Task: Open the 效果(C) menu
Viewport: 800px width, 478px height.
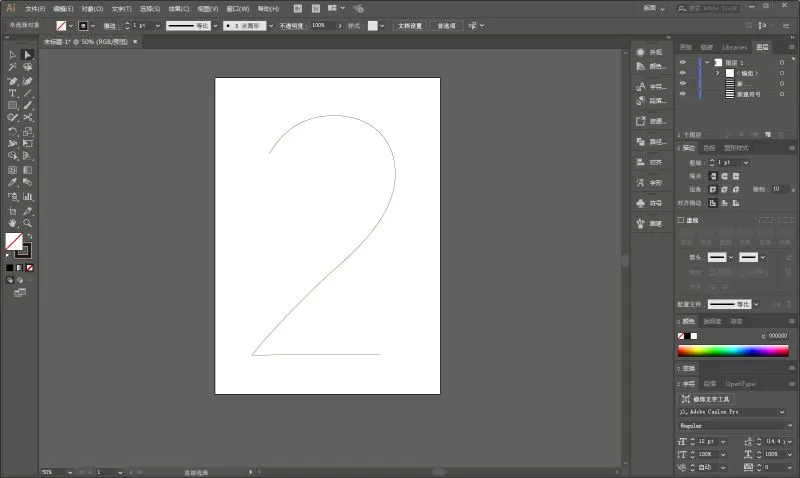Action: (179, 9)
